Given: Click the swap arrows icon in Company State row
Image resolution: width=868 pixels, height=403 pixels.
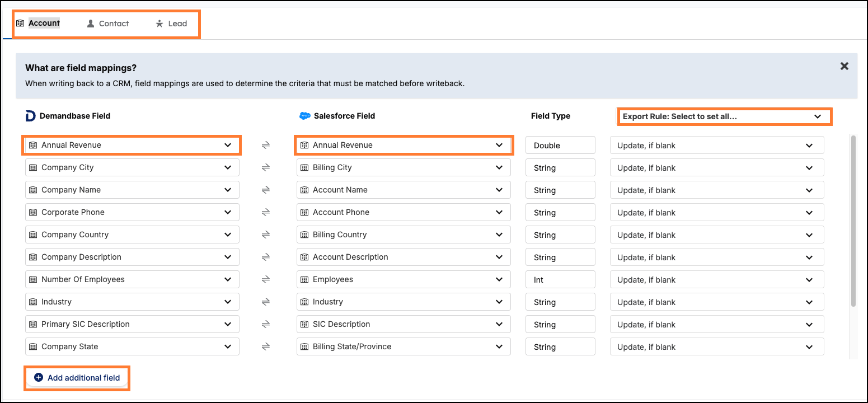Looking at the screenshot, I should (266, 346).
